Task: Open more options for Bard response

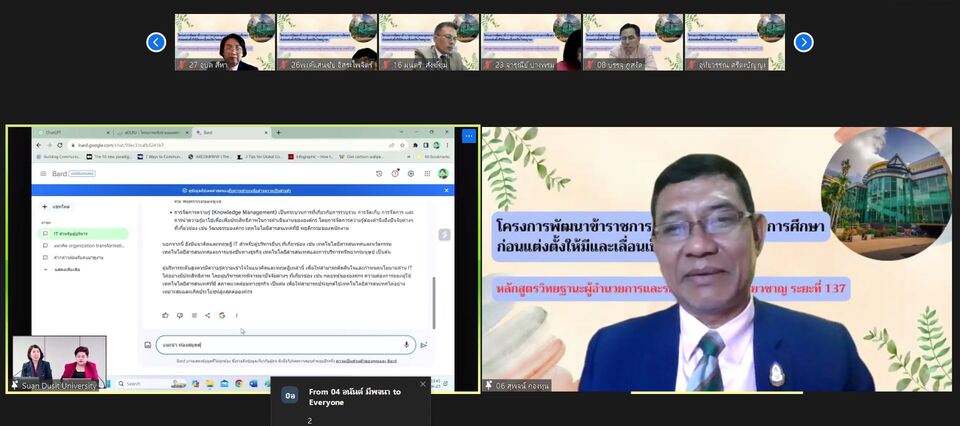Action: click(236, 315)
